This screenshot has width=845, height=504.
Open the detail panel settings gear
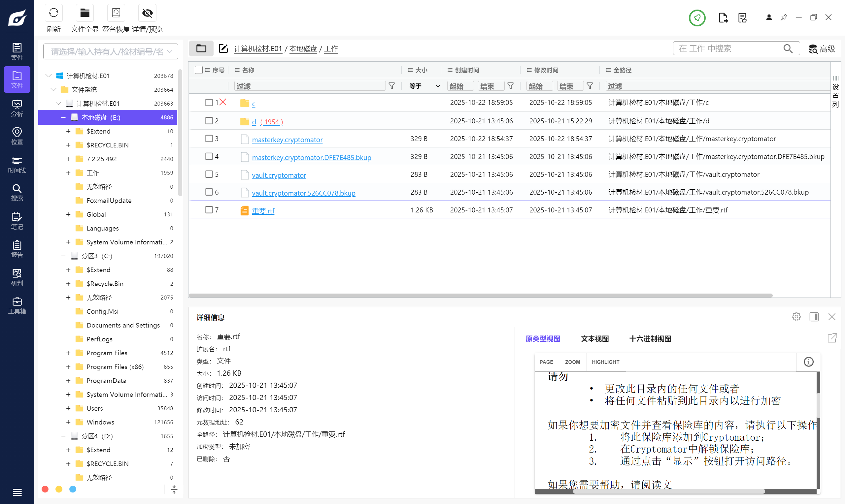pos(796,317)
